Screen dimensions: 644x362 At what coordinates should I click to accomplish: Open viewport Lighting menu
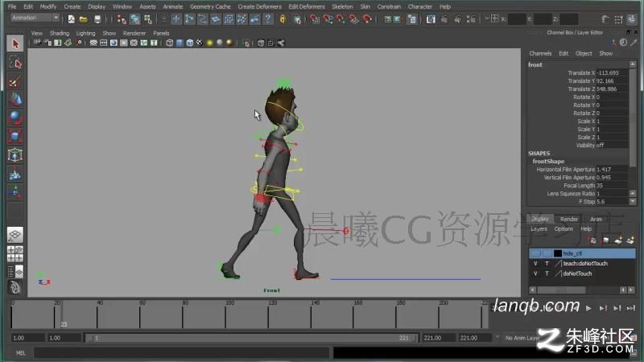(x=85, y=33)
